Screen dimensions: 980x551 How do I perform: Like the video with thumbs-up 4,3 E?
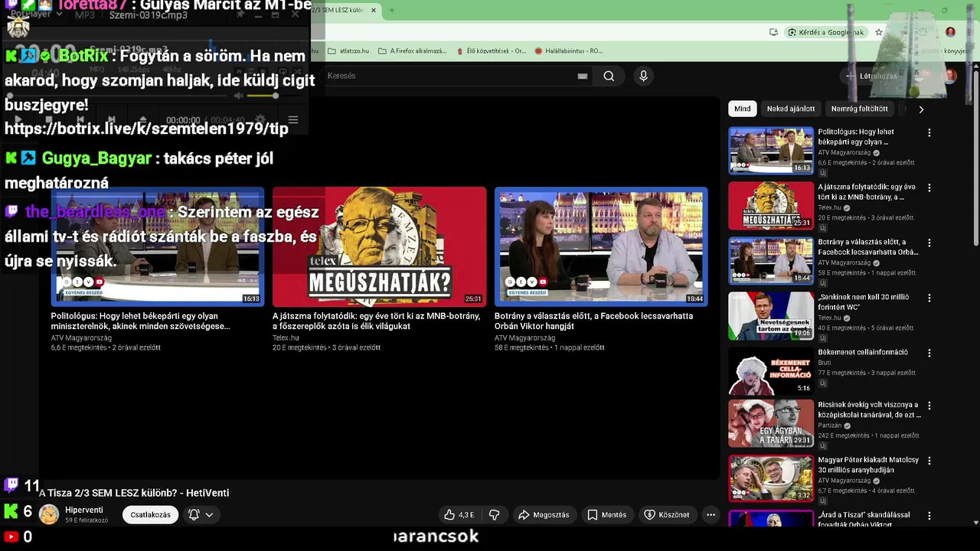coord(459,515)
